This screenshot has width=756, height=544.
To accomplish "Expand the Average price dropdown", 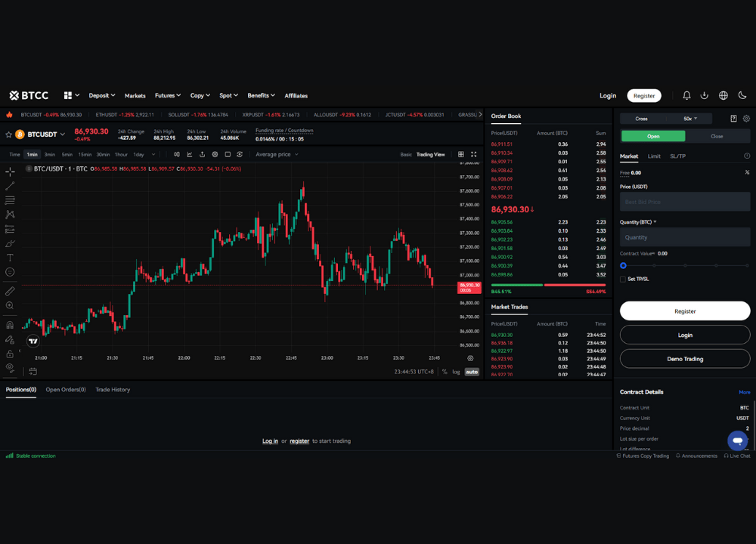I will 277,154.
